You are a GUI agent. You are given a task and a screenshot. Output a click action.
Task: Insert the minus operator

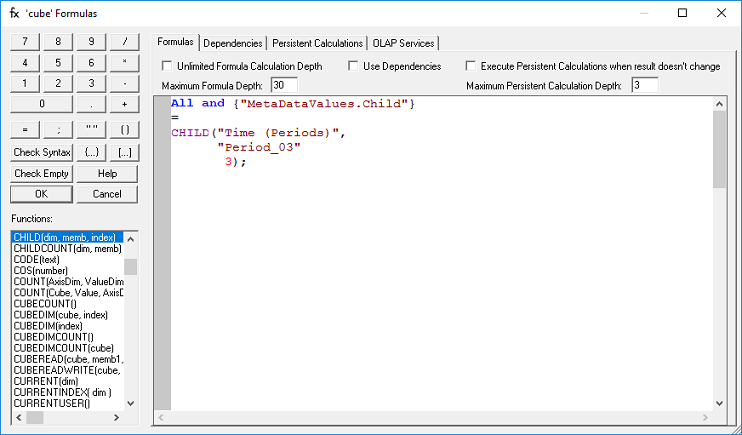tap(124, 83)
